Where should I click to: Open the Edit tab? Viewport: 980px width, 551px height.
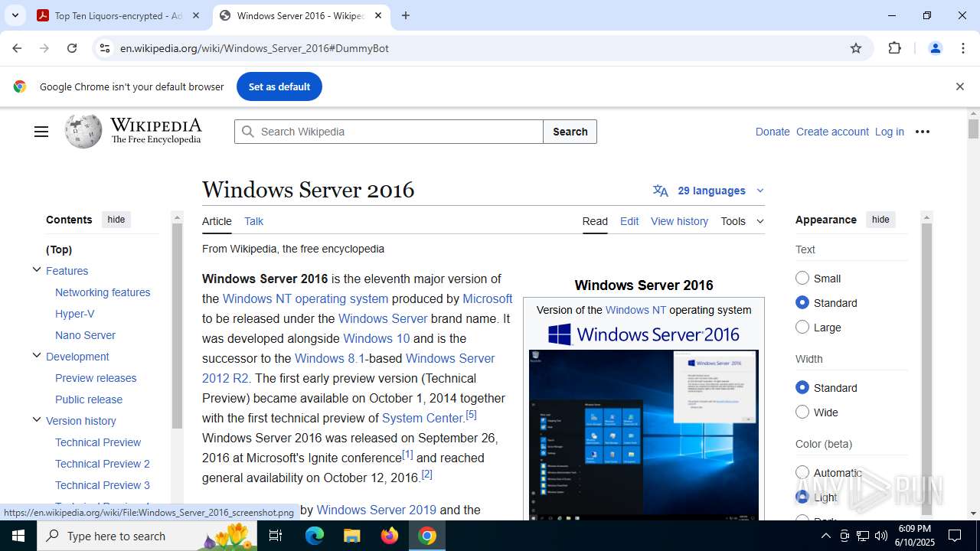click(x=629, y=221)
